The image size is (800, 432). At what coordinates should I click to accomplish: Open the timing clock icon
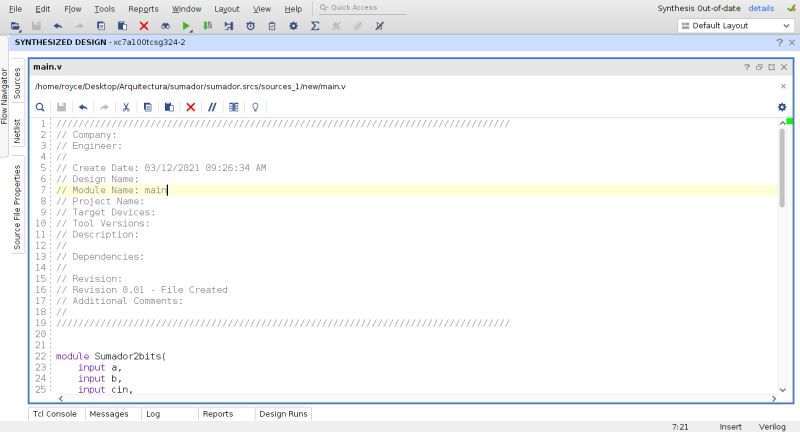click(x=251, y=26)
